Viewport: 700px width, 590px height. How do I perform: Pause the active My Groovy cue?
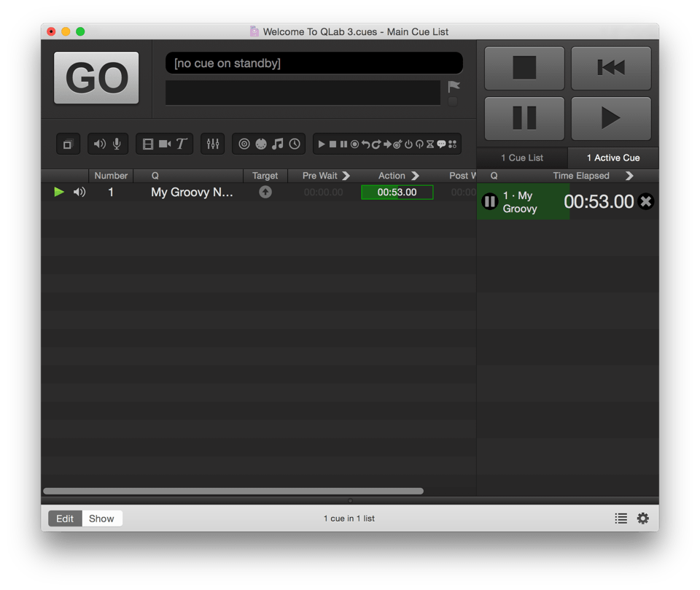490,202
